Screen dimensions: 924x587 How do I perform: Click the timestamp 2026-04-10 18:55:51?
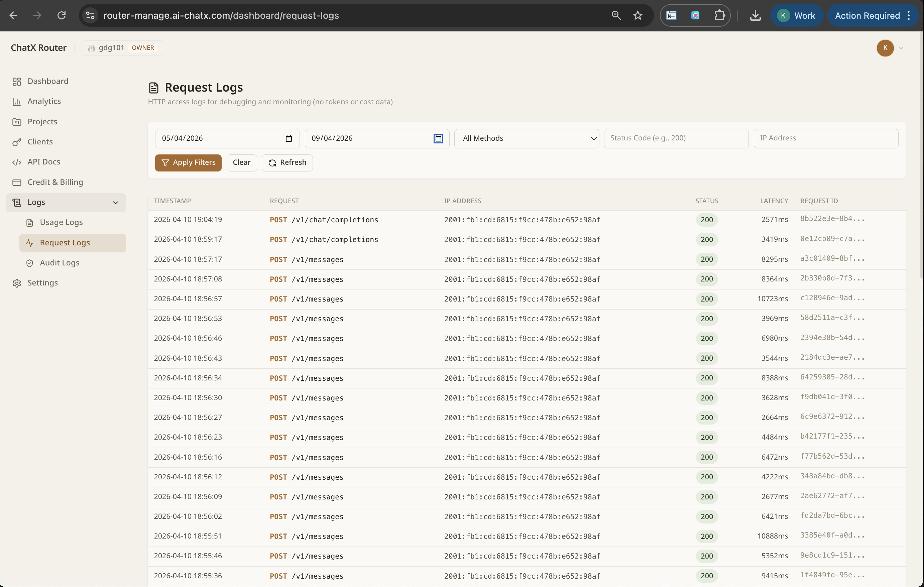[188, 536]
